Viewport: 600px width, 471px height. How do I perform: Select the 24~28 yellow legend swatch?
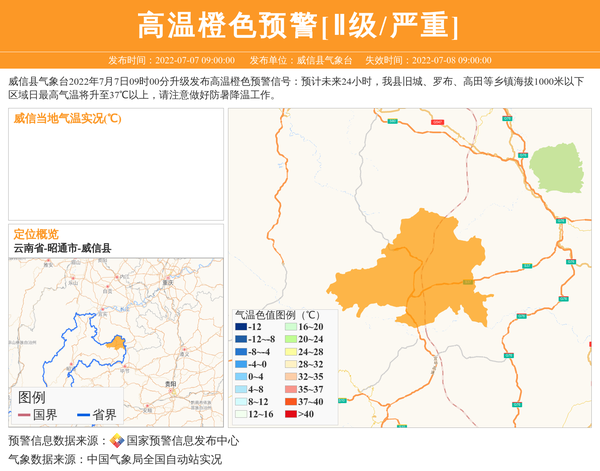tap(290, 352)
